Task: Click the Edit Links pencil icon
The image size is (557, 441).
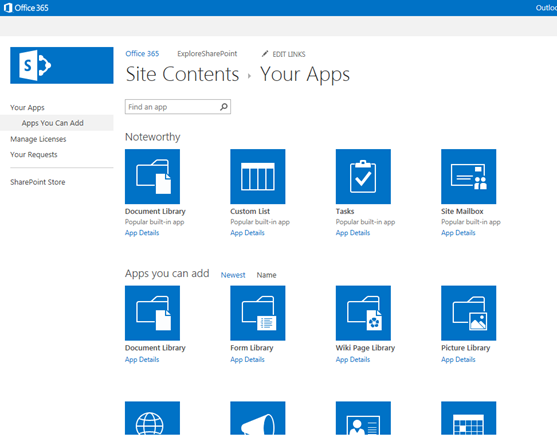Action: pos(265,54)
